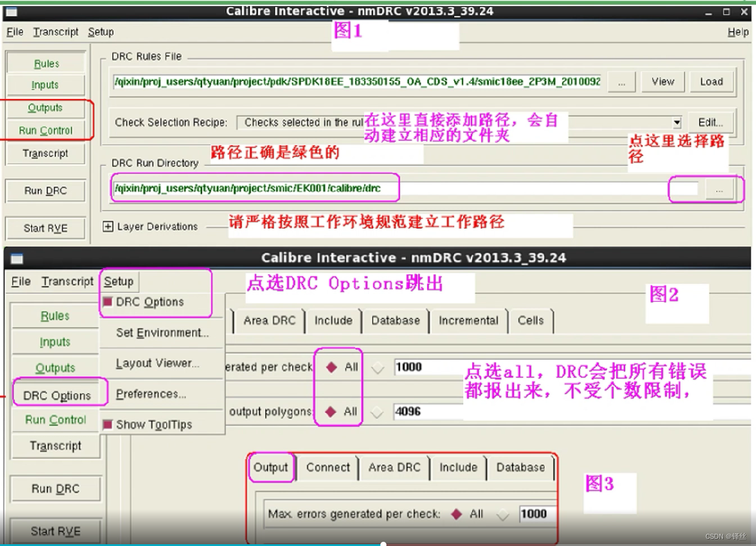Select radio beside 1000 field in 图3

[x=503, y=514]
